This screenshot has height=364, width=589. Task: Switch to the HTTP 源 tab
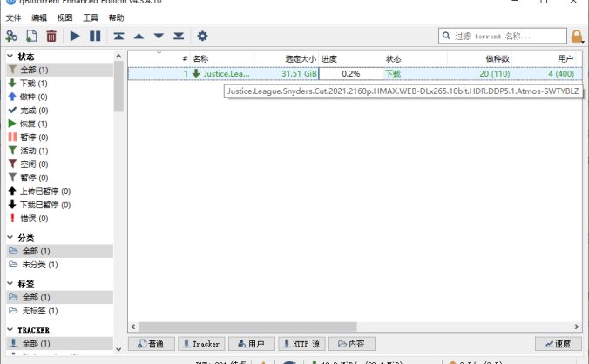(x=301, y=344)
